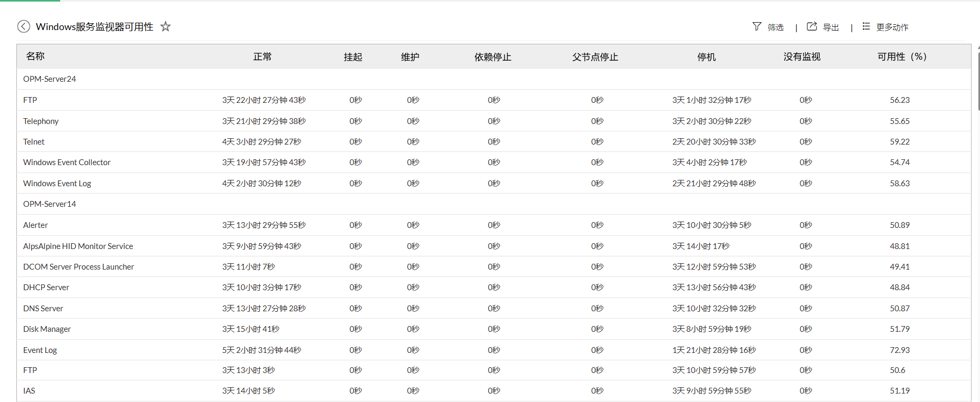Click the 更多动作 list icon
Screen dimensions: 980x402
click(x=866, y=26)
